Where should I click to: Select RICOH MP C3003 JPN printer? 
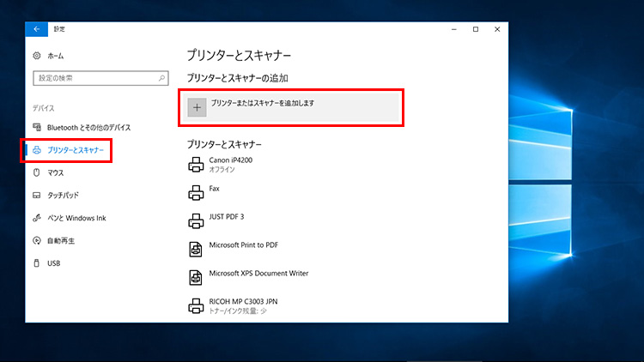tap(244, 304)
